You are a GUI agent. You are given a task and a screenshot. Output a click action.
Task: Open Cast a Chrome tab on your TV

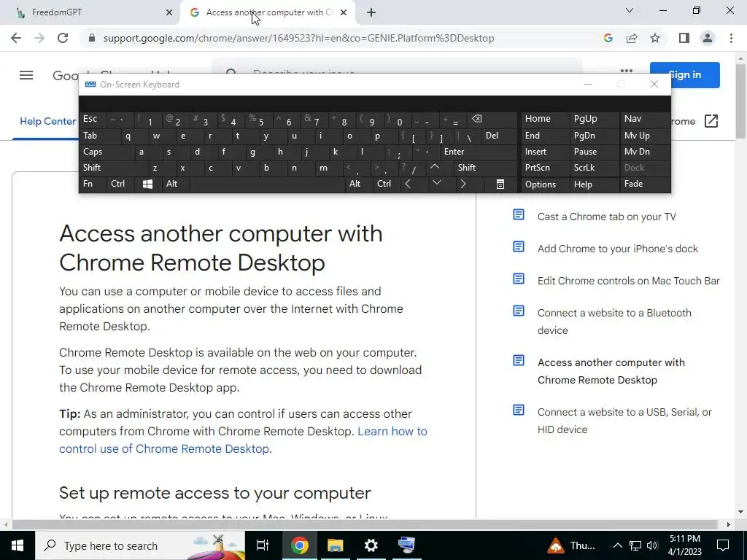click(x=606, y=217)
